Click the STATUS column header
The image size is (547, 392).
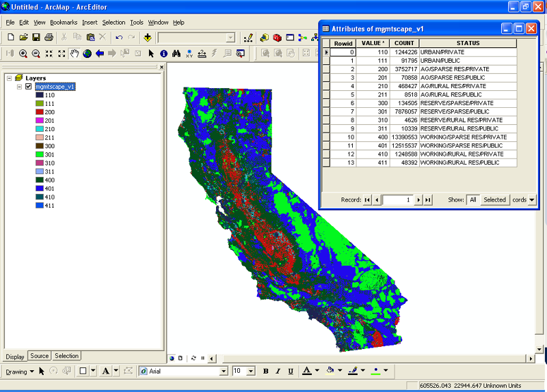coord(468,43)
